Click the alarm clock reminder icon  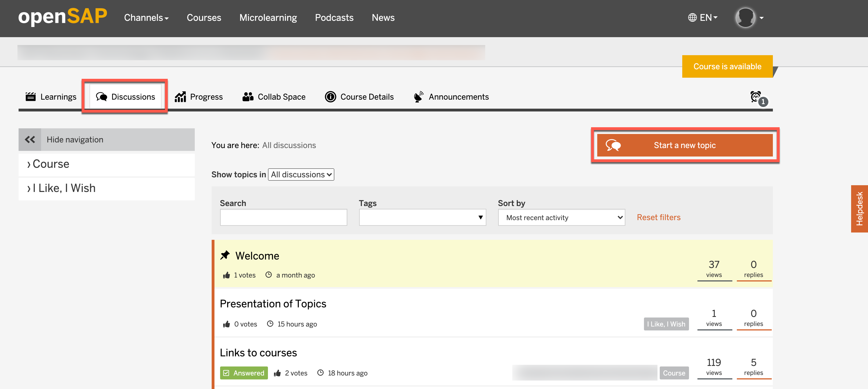click(x=755, y=97)
